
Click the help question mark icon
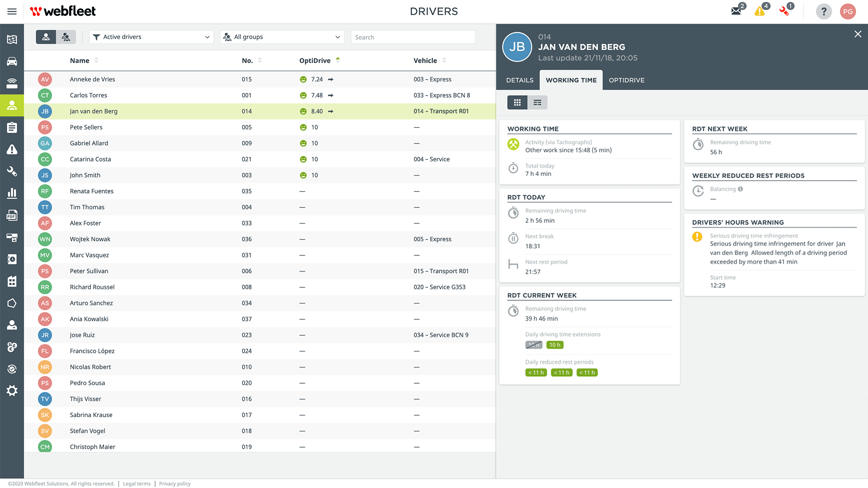[824, 11]
